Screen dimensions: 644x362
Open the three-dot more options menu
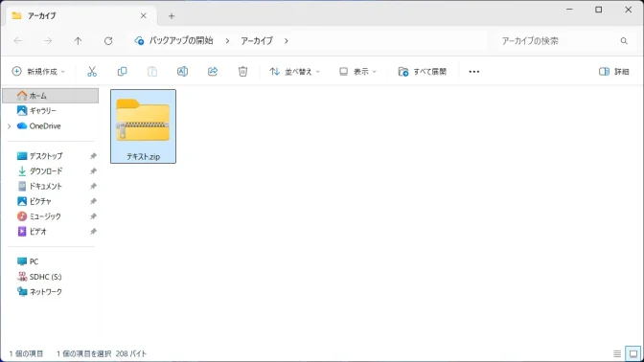474,72
